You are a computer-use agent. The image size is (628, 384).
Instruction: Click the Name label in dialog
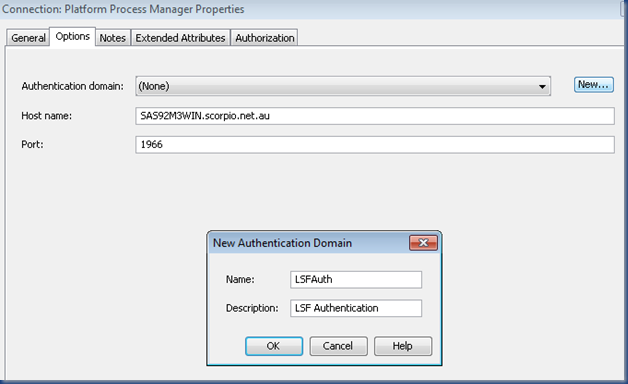click(240, 279)
